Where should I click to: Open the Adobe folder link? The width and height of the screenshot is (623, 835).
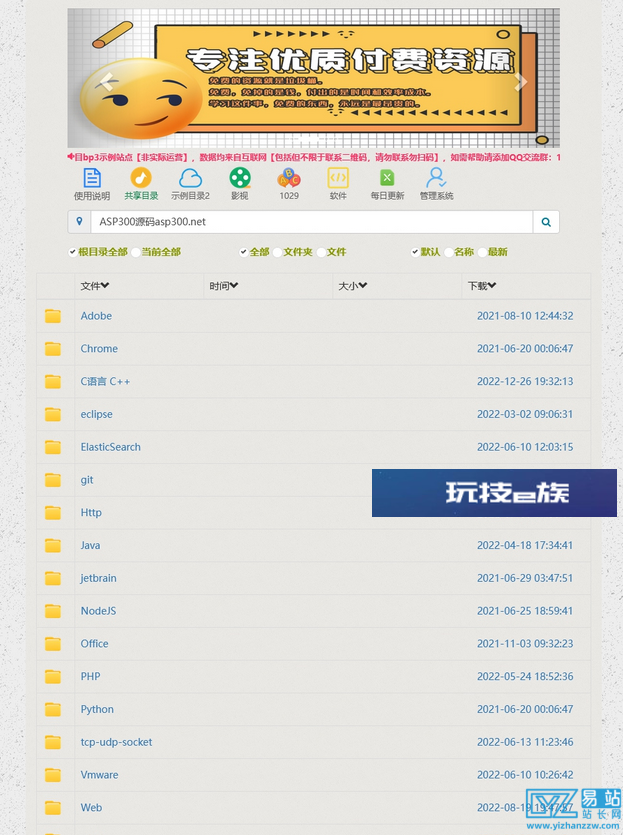click(96, 316)
